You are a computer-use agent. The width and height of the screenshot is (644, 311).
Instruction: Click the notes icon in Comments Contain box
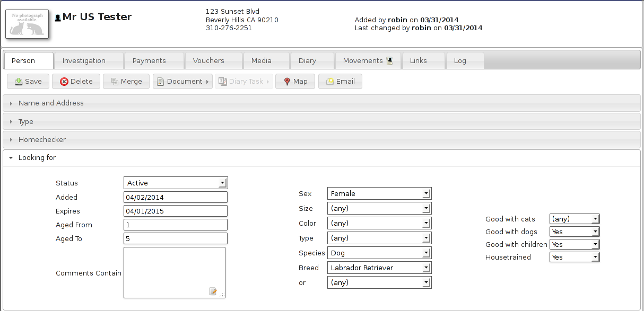[x=213, y=291]
